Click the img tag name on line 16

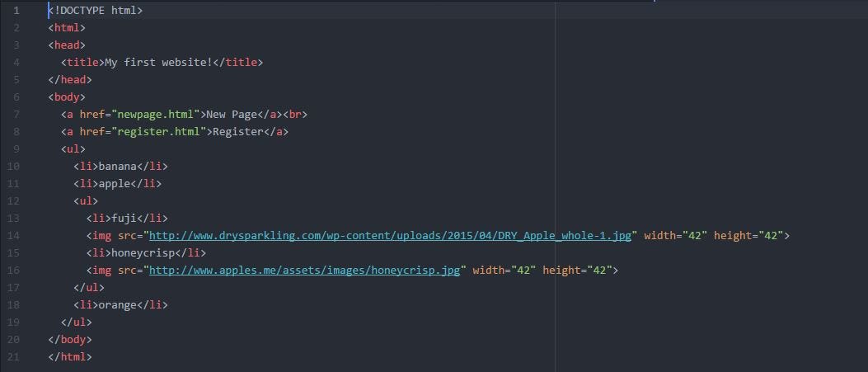coord(102,271)
